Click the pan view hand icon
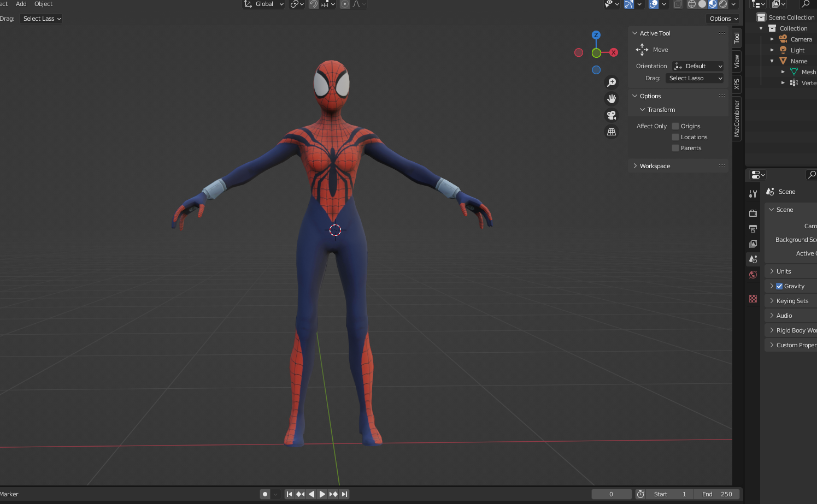The width and height of the screenshot is (817, 504). [x=612, y=99]
